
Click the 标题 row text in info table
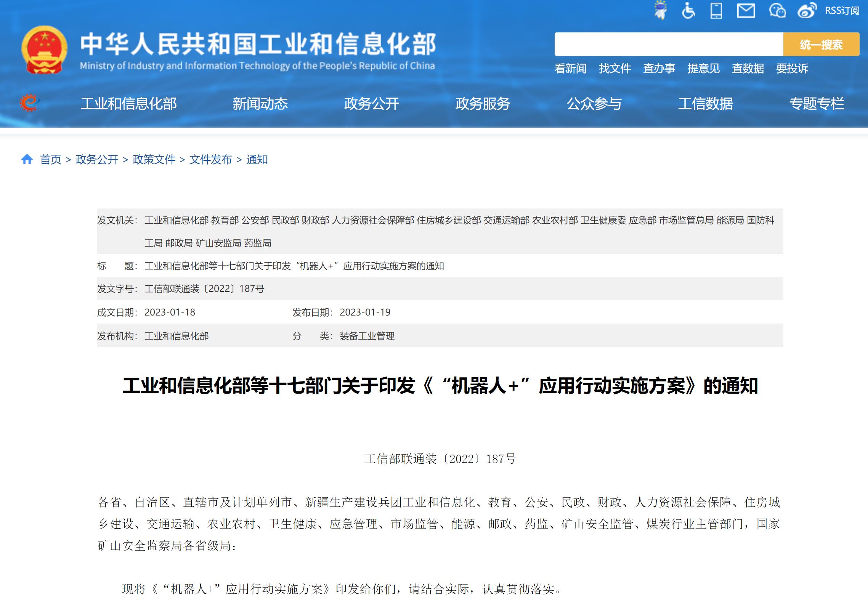click(294, 266)
